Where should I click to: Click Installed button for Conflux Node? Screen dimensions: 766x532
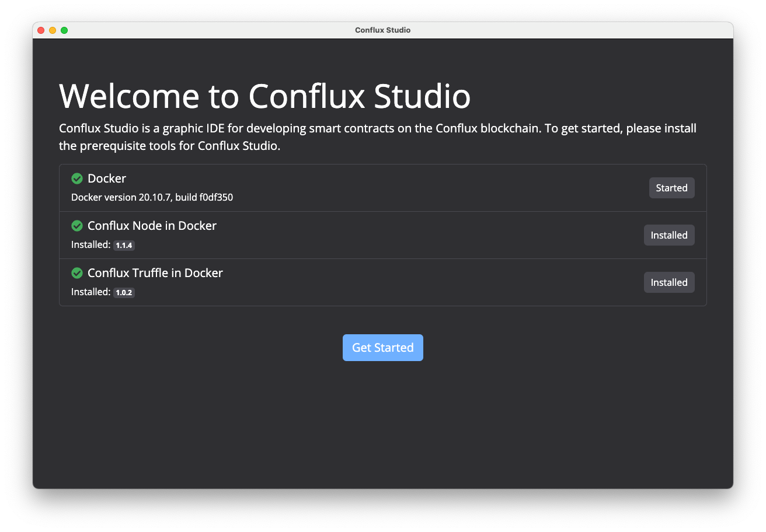click(x=669, y=235)
